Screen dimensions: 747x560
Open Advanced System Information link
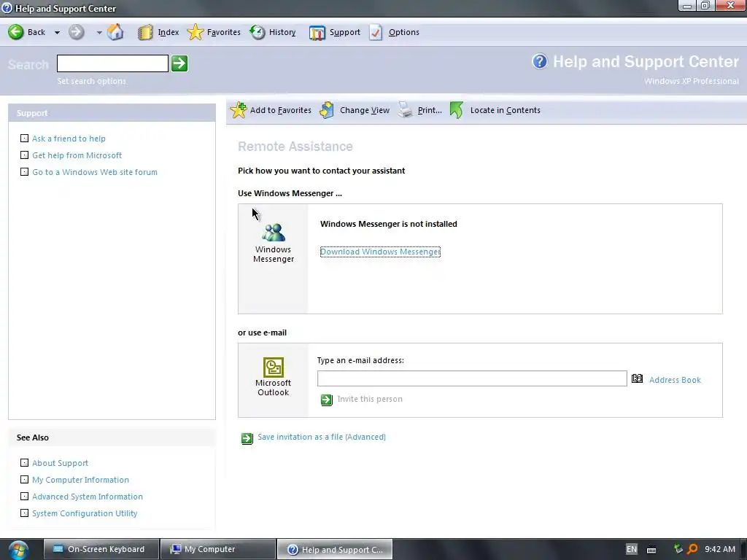(x=88, y=496)
